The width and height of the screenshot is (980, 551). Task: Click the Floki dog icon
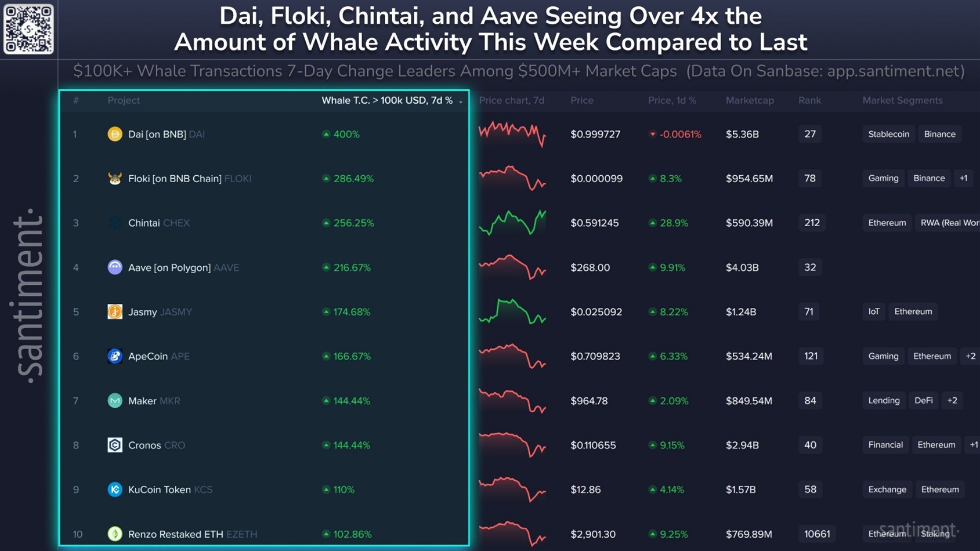(x=115, y=178)
